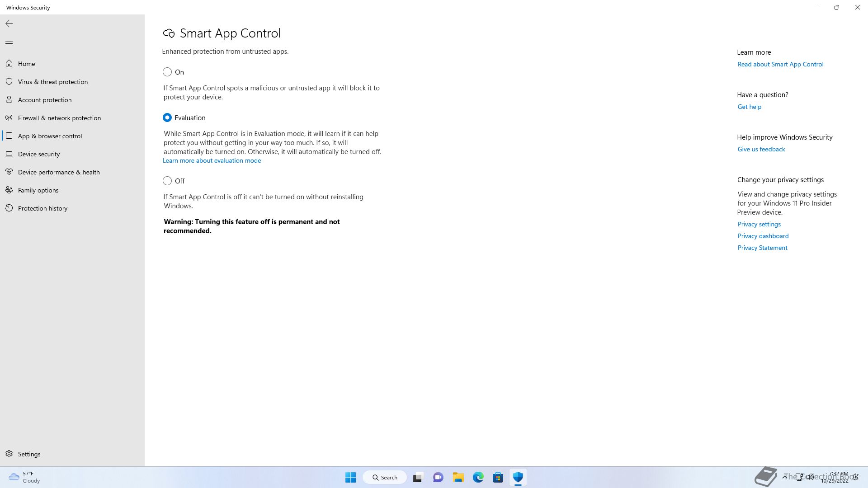Click the Family options people icon

click(x=9, y=190)
